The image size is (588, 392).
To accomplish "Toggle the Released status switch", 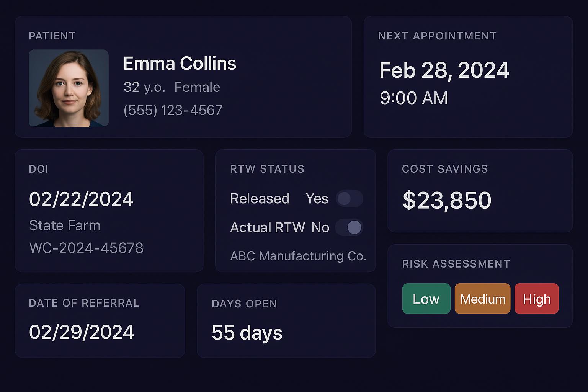I will coord(349,198).
